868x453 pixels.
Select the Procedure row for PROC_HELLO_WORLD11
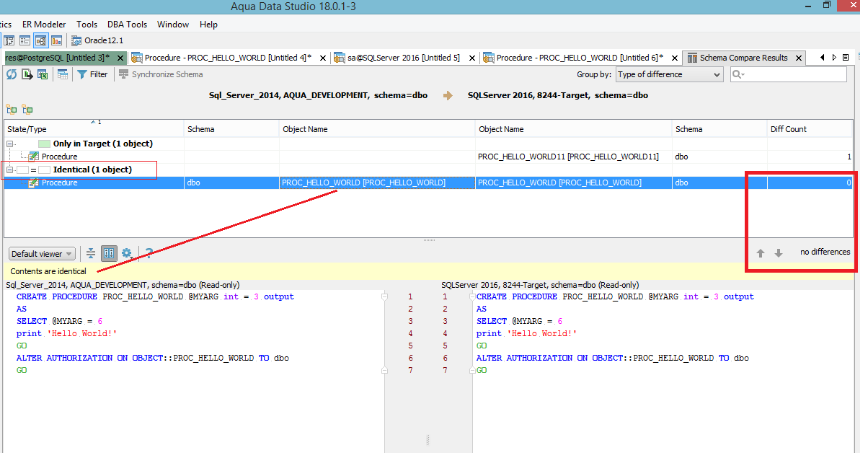[428, 157]
